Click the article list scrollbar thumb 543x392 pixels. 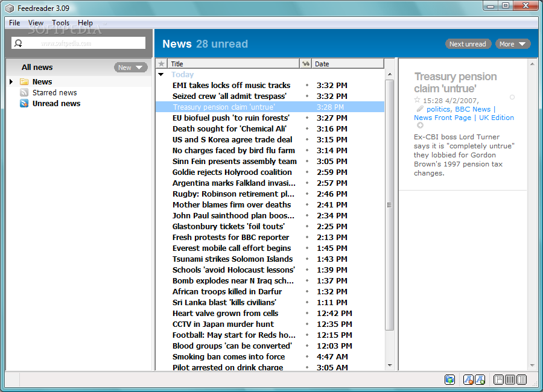[389, 204]
